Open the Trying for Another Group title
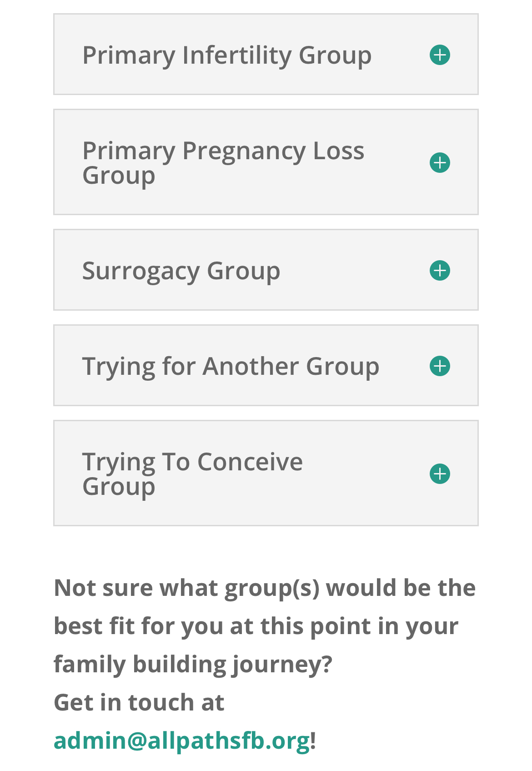Screen dimensions: 532x771 coord(231,366)
